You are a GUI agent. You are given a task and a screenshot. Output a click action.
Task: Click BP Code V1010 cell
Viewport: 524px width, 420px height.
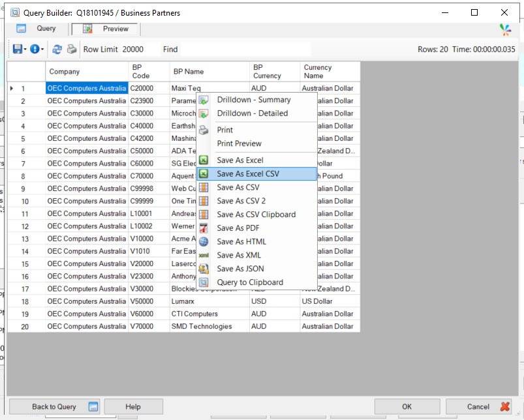(x=149, y=251)
